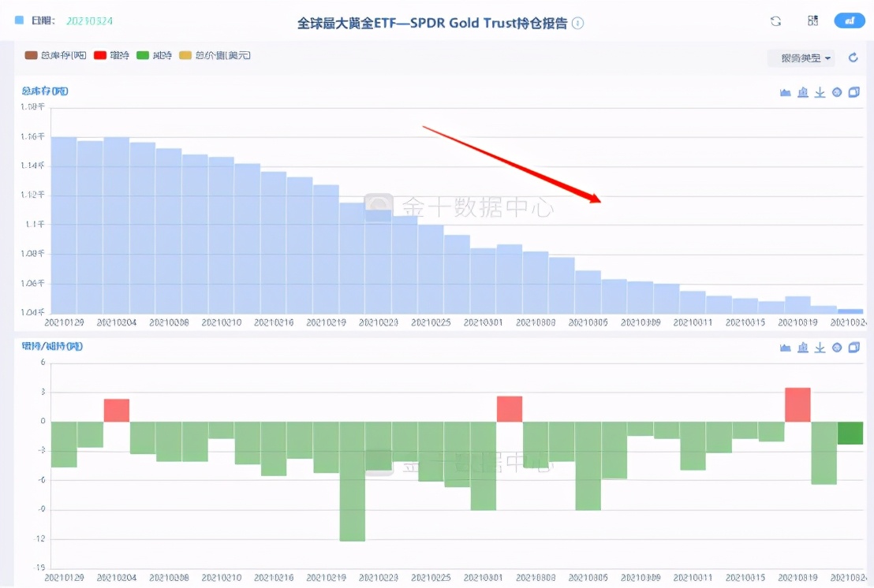This screenshot has height=588, width=874.
Task: Click the info icon beside the report title
Action: coord(577,22)
